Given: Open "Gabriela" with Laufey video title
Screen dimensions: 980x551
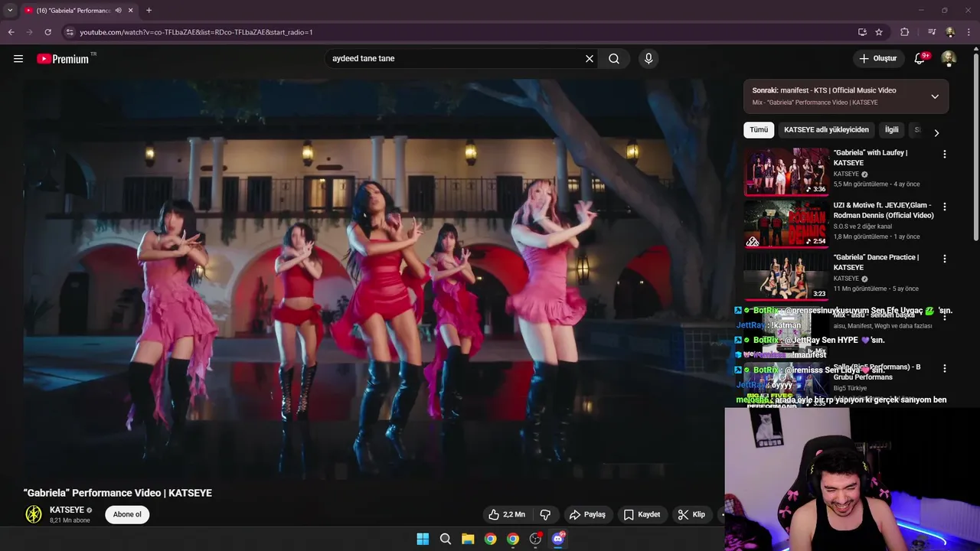Looking at the screenshot, I should 871,158.
